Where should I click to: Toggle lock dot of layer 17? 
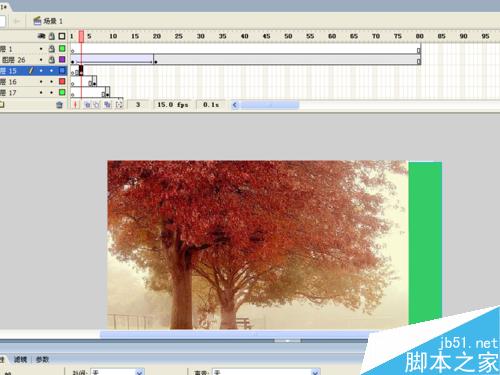coord(51,93)
